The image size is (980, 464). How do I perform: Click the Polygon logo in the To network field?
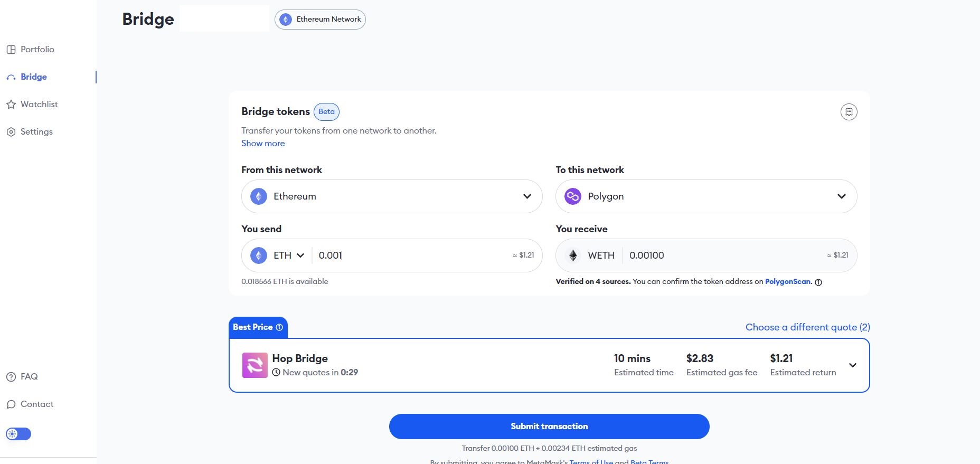click(573, 196)
